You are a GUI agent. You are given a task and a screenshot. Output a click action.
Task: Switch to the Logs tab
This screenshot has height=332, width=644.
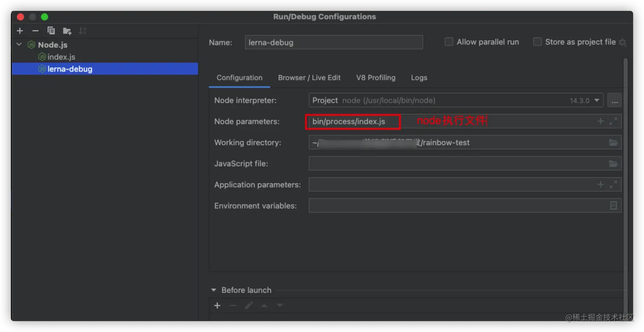coord(419,78)
